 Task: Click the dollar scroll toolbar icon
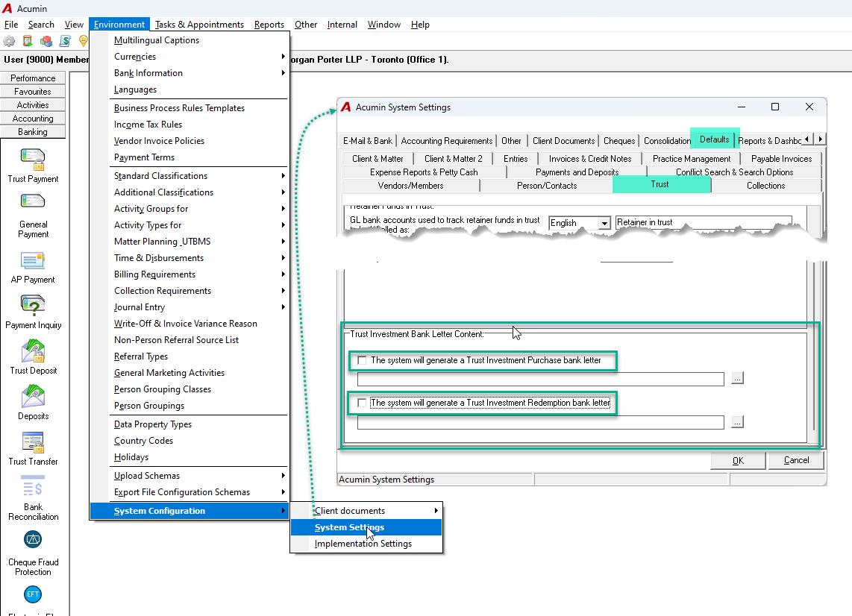click(65, 41)
